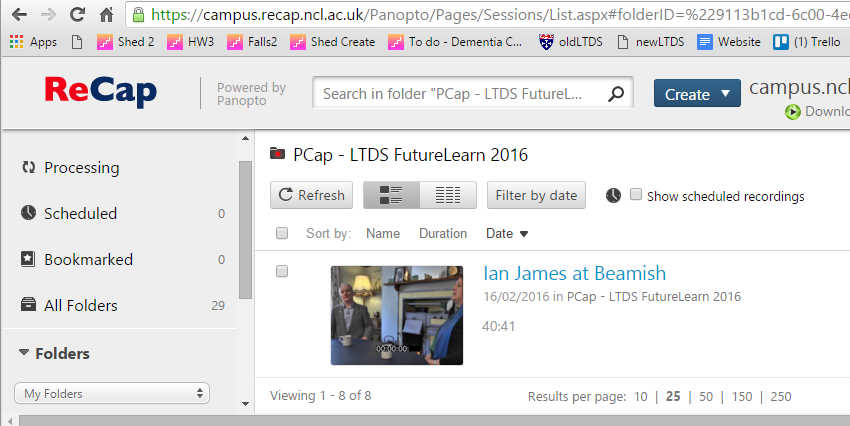Click the clock icon beside scheduled recordings

tap(613, 196)
